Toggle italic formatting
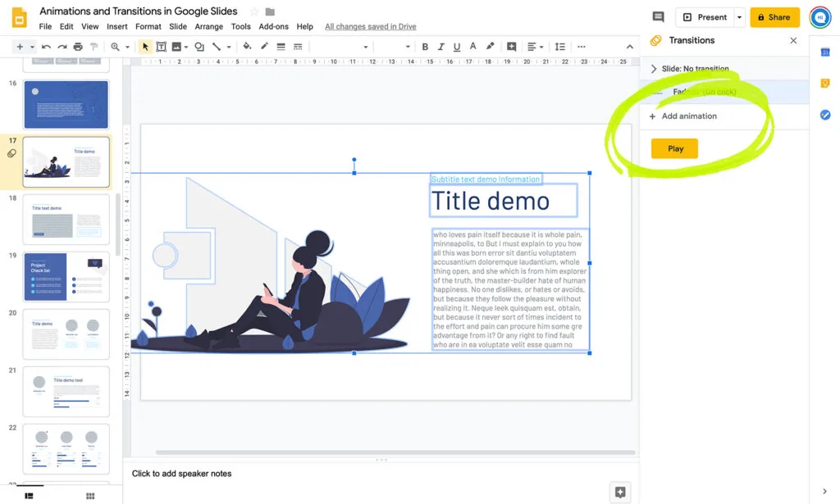This screenshot has height=504, width=840. [x=441, y=47]
